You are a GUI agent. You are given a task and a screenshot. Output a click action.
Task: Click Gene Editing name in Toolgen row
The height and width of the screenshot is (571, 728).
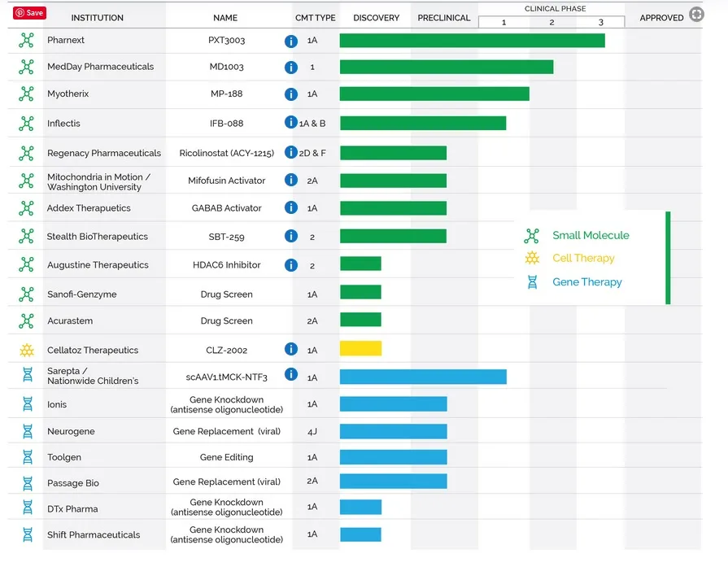click(227, 457)
